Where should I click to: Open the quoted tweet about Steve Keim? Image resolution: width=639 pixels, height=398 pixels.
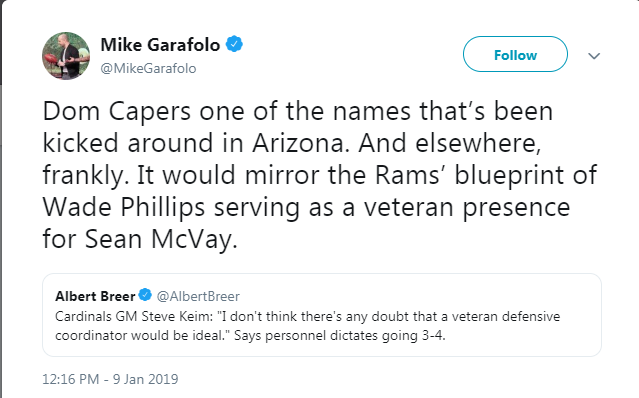tap(322, 315)
